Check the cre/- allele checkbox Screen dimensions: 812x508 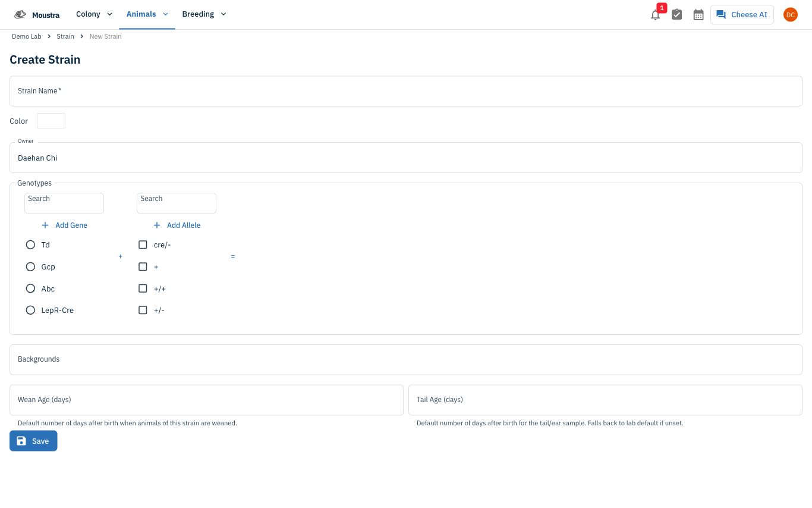click(x=143, y=244)
